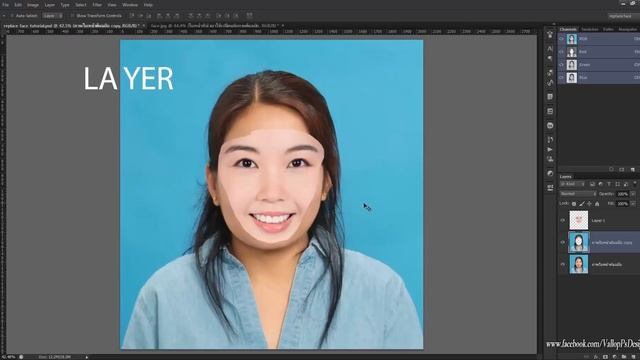Select the Red channel thumbnail
Viewport: 640px width, 360px height.
[x=572, y=52]
